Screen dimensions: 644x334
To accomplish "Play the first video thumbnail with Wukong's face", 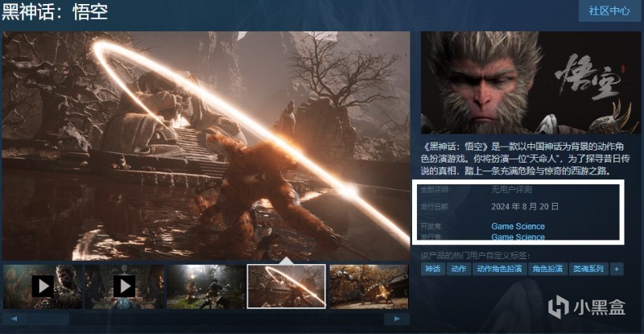I will pos(43,287).
